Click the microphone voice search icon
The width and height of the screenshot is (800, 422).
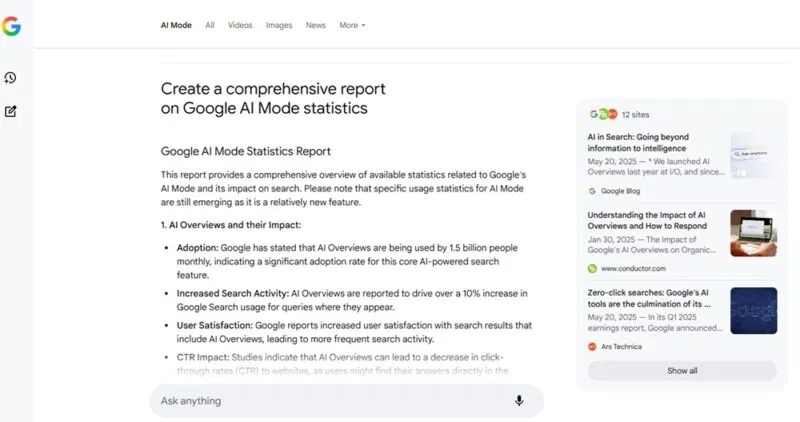point(519,401)
